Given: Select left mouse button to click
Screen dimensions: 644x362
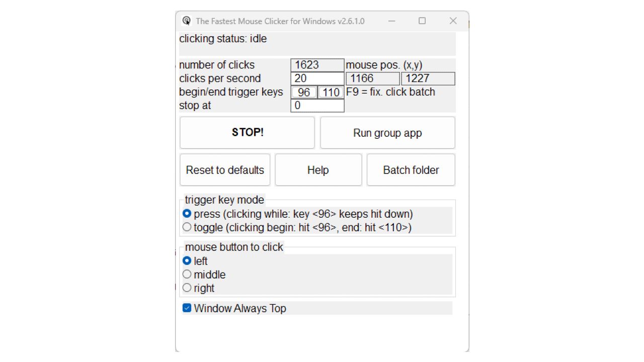Looking at the screenshot, I should (187, 261).
